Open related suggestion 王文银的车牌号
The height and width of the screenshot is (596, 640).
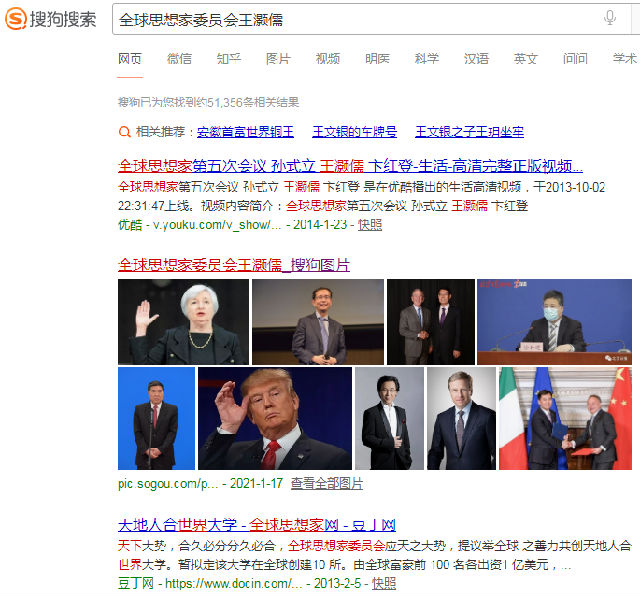(x=354, y=132)
